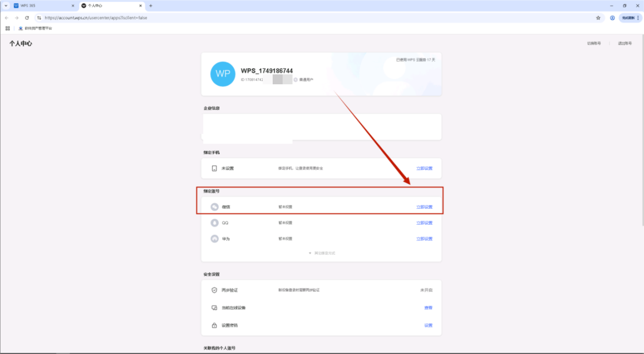This screenshot has width=644, height=354.
Task: Bookmark this page with the star icon
Action: [x=598, y=18]
